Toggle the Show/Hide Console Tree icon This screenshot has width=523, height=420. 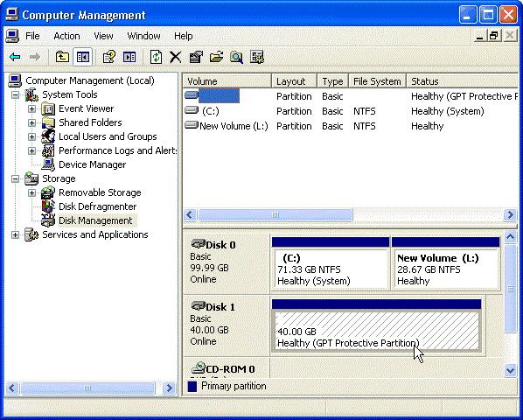coord(83,58)
